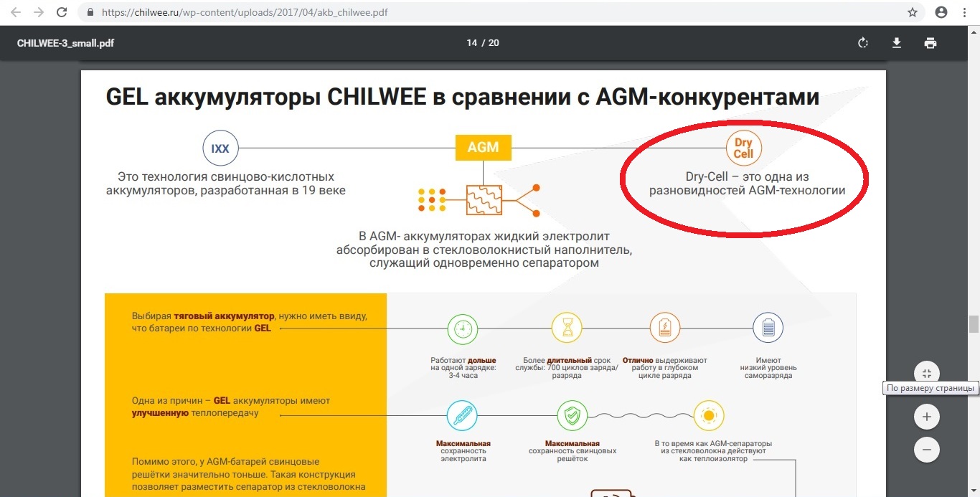Screen dimensions: 980x497
Task: Bookmark this page with star
Action: [913, 12]
